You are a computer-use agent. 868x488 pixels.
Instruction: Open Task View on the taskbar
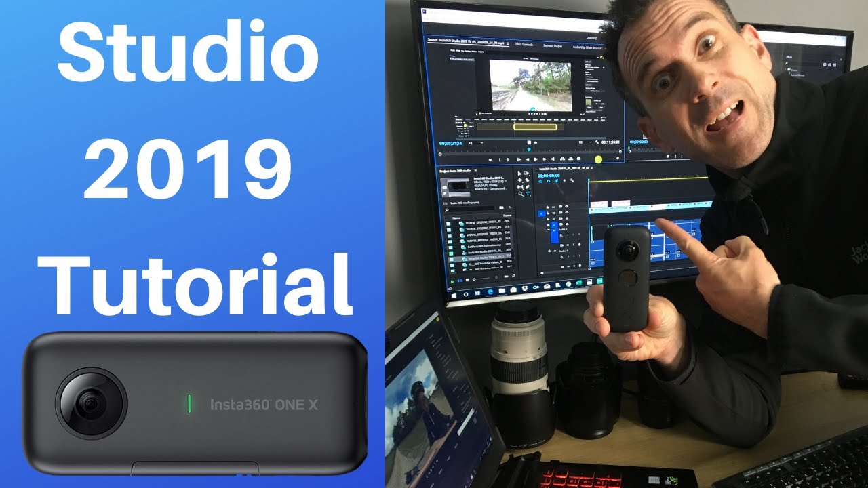click(x=477, y=293)
